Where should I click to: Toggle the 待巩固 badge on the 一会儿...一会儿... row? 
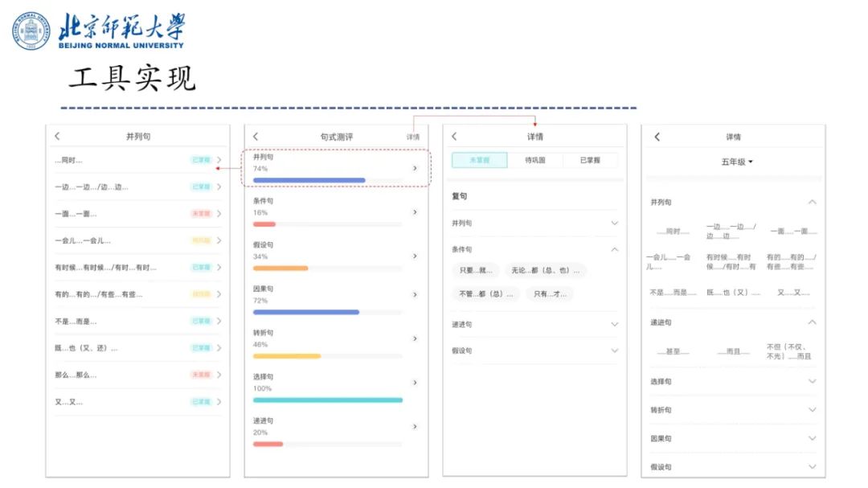tap(203, 240)
